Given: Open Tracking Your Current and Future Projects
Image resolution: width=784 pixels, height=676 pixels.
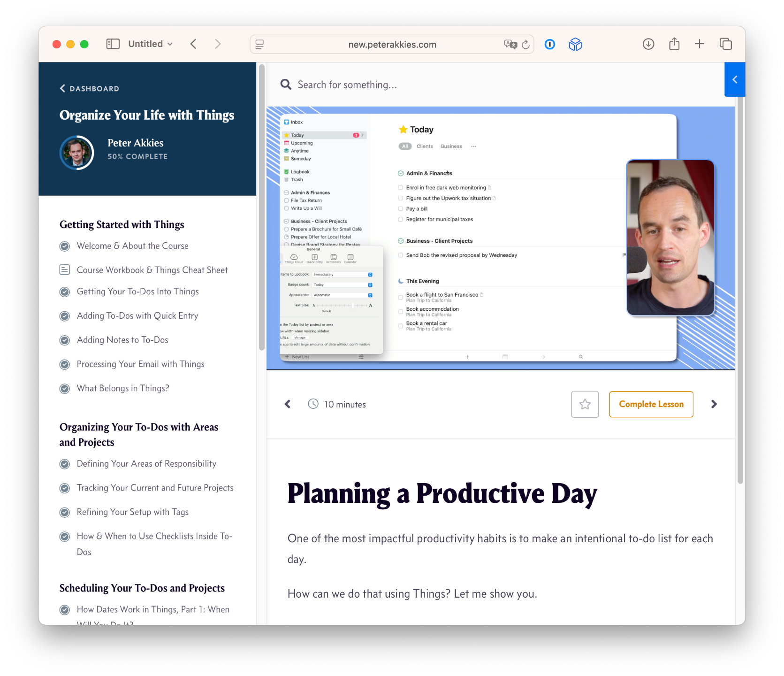Looking at the screenshot, I should (155, 488).
